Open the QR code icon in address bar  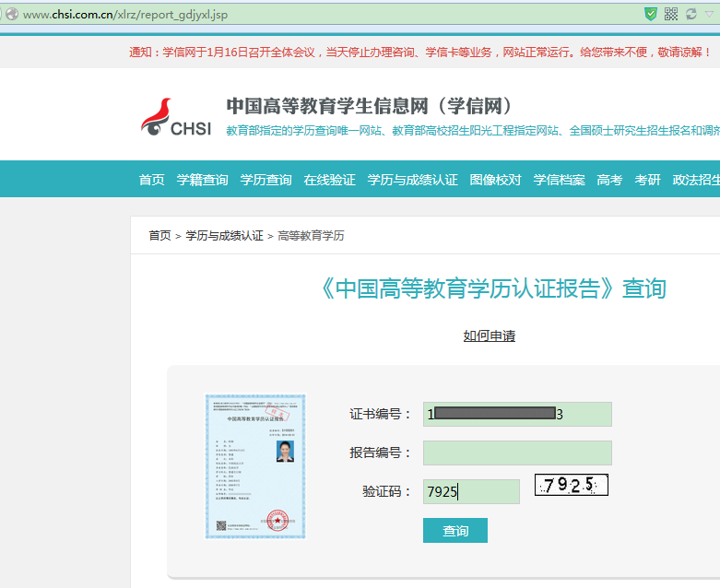[671, 14]
